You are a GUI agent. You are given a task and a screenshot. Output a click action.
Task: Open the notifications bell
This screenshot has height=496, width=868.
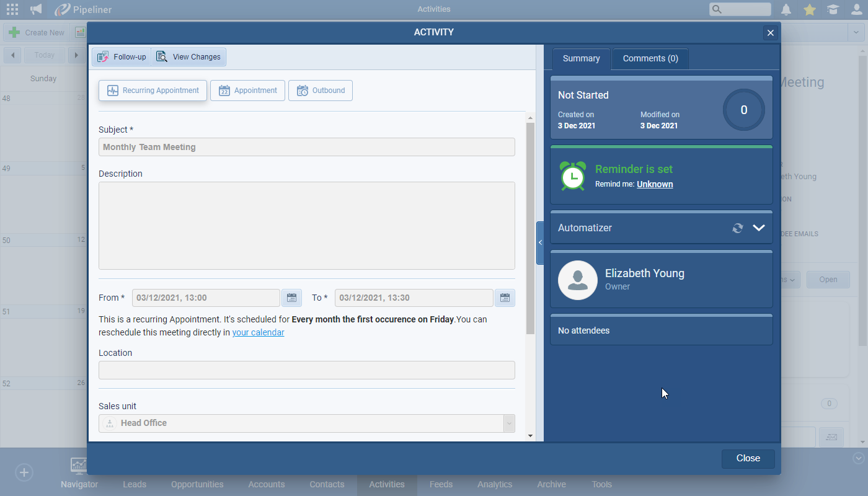[x=786, y=9]
